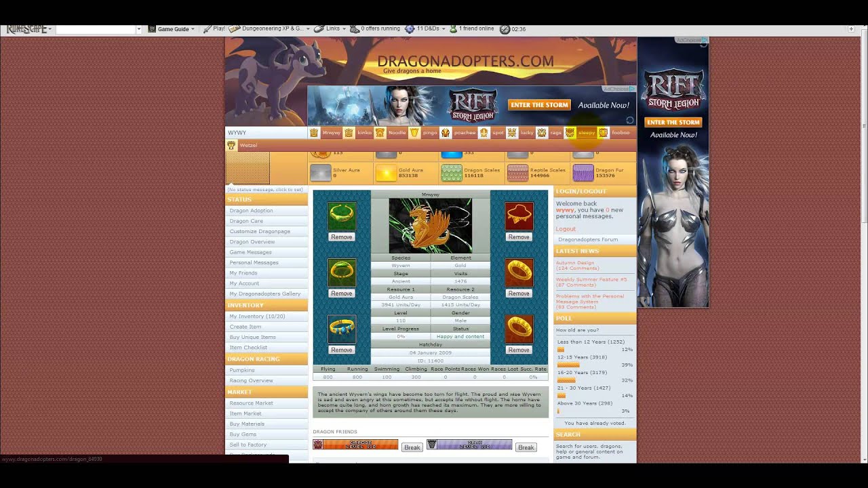Click the Mrwyvy gold wyvern portrait

click(431, 226)
